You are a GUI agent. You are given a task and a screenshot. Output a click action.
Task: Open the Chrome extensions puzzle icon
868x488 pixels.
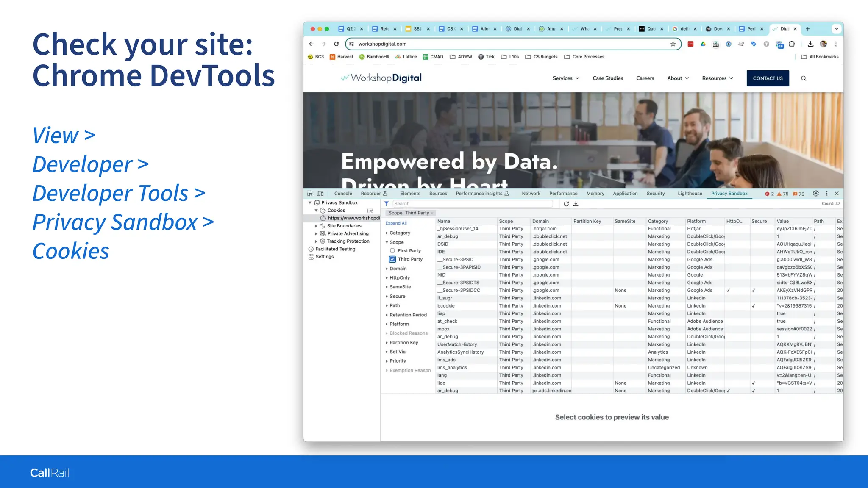click(x=792, y=44)
